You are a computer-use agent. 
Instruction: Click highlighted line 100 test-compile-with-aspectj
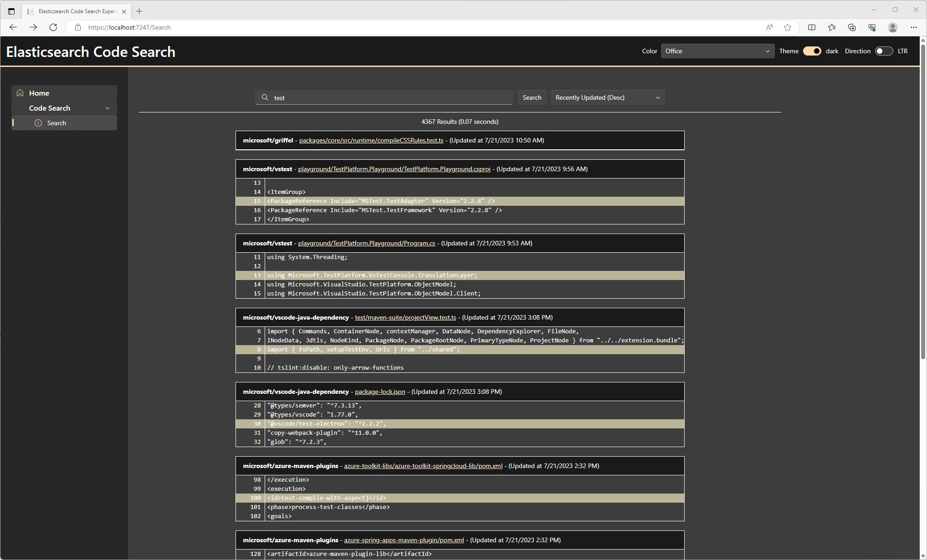coord(460,498)
